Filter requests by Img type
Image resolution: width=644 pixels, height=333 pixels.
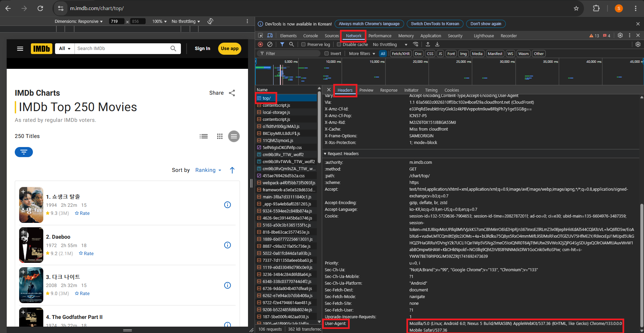pyautogui.click(x=463, y=54)
